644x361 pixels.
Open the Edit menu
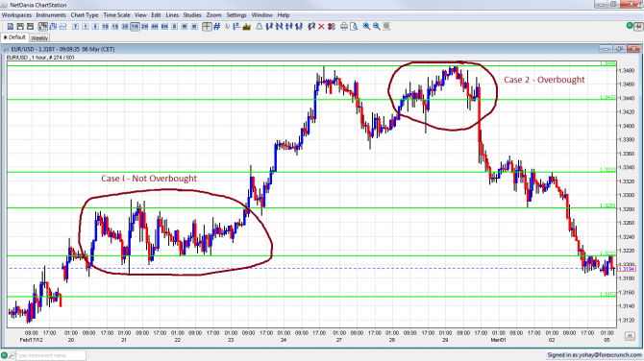(x=156, y=14)
